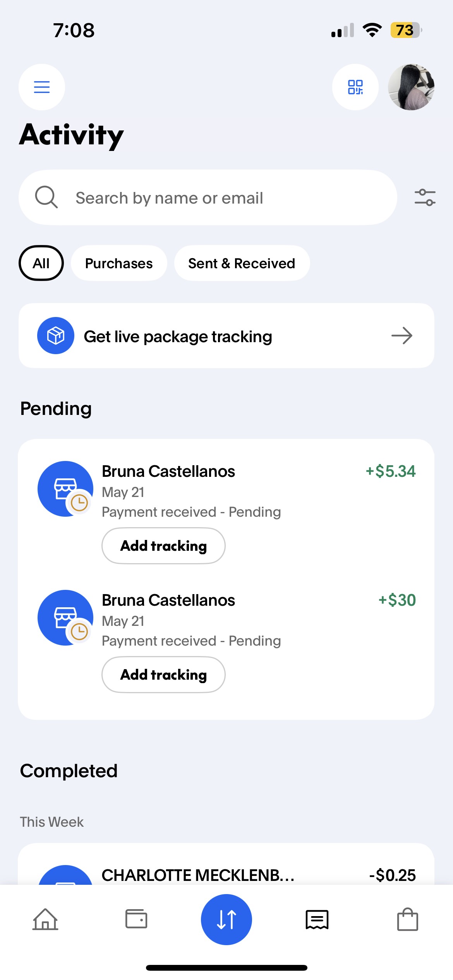Add tracking for the $5.34 payment
The height and width of the screenshot is (980, 453).
click(163, 546)
